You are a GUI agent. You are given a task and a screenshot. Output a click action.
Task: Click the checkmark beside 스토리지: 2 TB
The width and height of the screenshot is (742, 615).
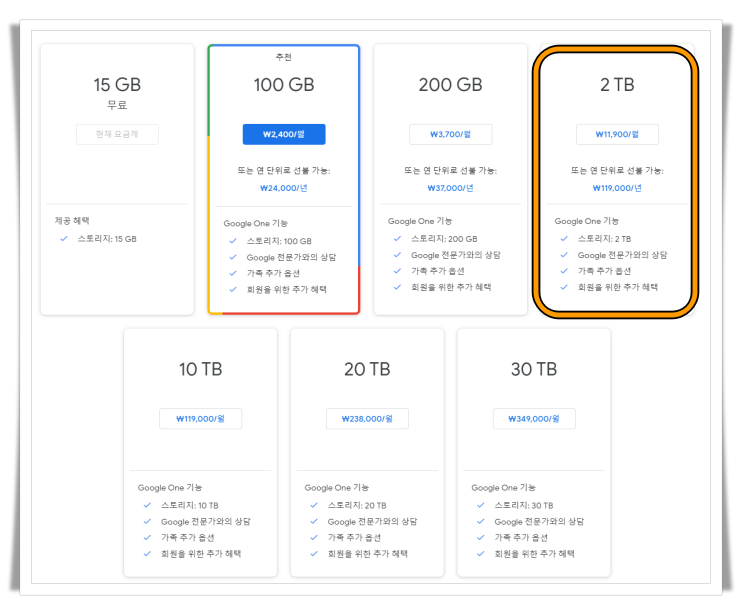tap(564, 239)
